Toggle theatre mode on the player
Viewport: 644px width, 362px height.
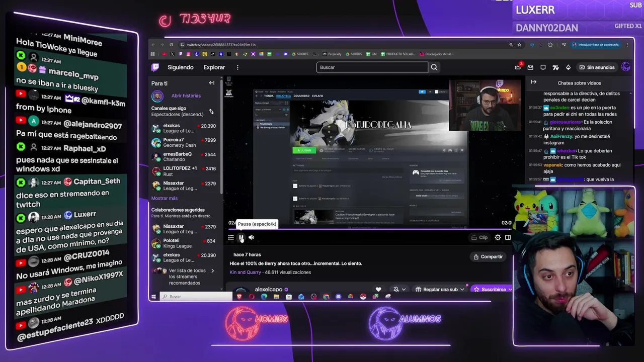(x=508, y=238)
